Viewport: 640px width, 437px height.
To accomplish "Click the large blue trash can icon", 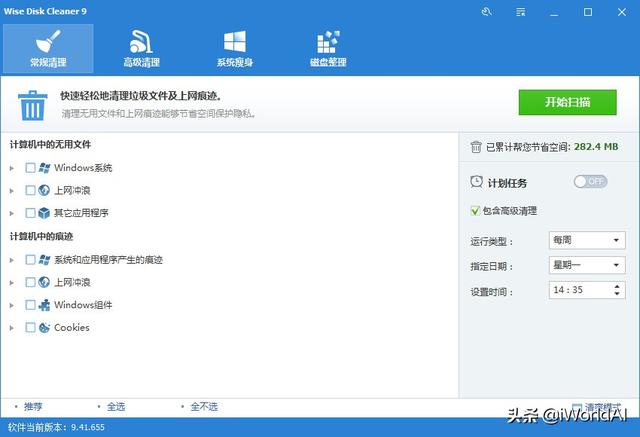I will (x=32, y=105).
